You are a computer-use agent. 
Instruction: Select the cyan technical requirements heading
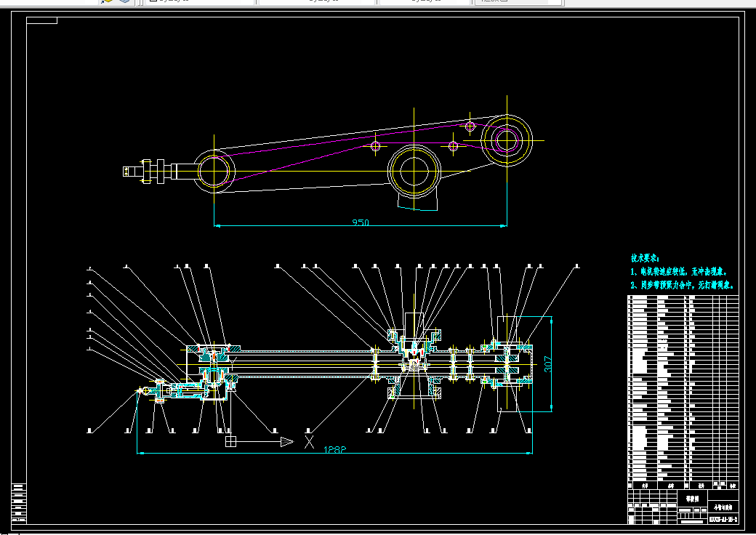[645, 258]
